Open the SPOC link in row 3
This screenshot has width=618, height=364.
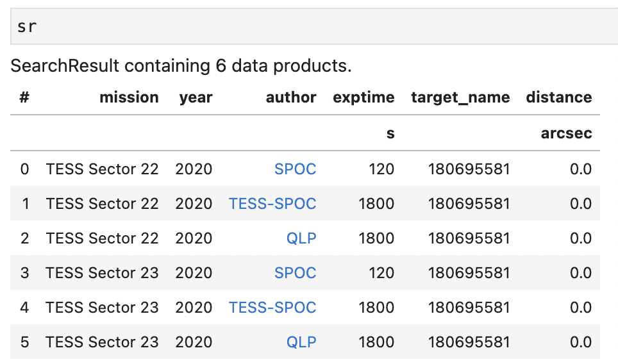point(295,273)
